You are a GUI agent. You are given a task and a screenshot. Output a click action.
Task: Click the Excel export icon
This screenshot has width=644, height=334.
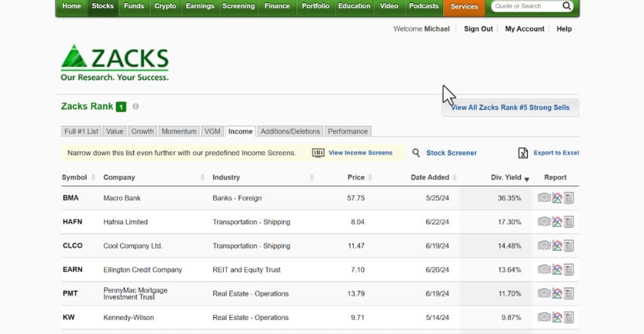[x=523, y=153]
